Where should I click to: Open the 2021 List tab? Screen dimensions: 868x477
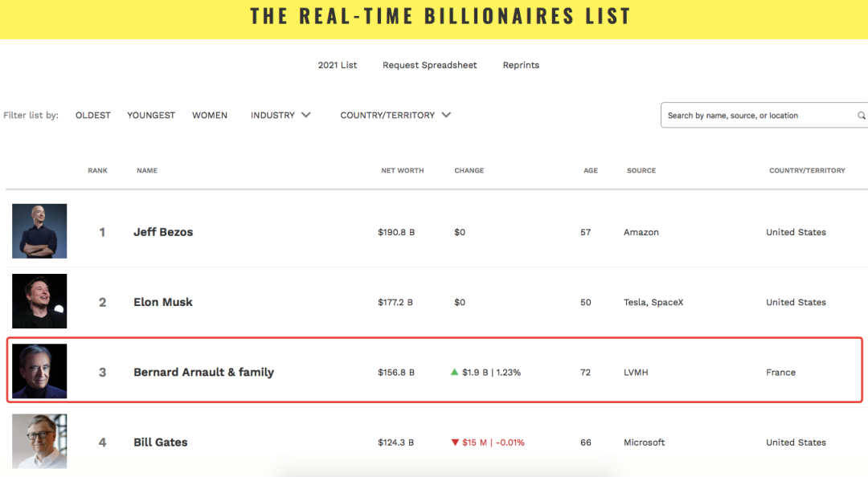338,65
